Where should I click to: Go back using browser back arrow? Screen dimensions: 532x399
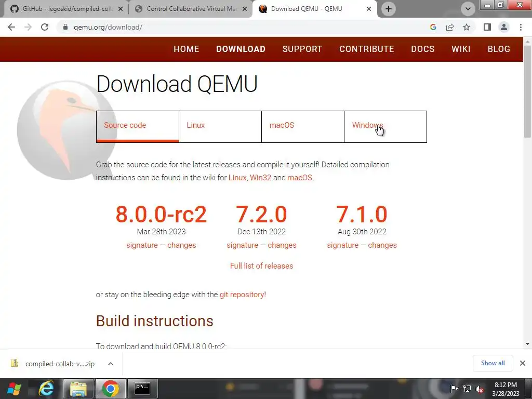11,27
